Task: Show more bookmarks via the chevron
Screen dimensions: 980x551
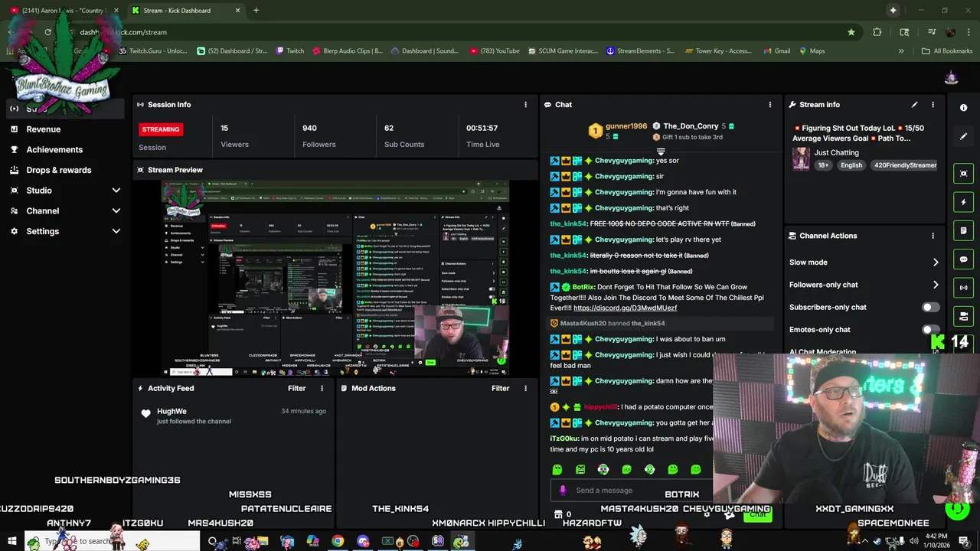Action: [901, 51]
